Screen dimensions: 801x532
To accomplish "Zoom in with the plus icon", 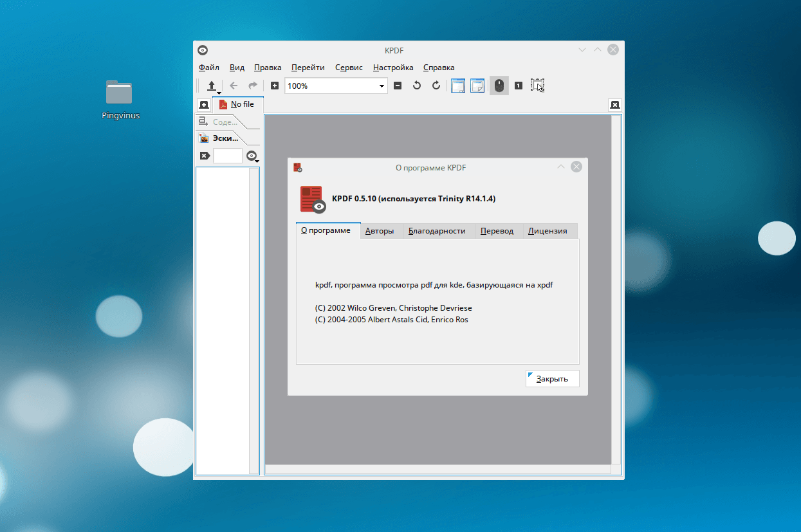I will pyautogui.click(x=275, y=86).
